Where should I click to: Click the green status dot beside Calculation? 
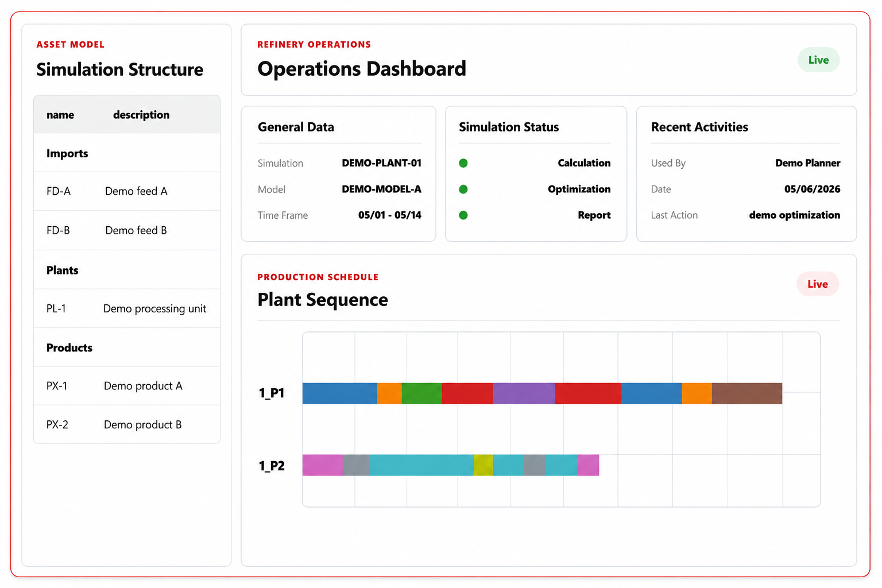click(x=463, y=163)
